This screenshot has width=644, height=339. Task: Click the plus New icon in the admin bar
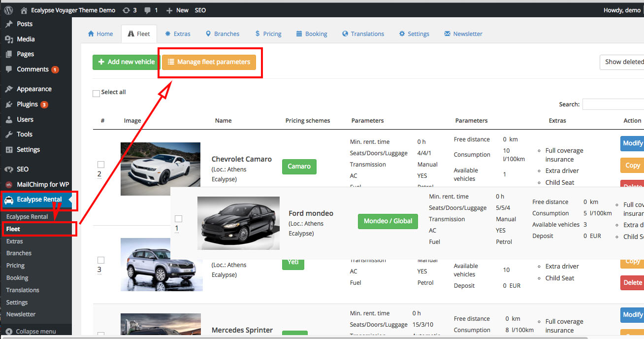(169, 10)
